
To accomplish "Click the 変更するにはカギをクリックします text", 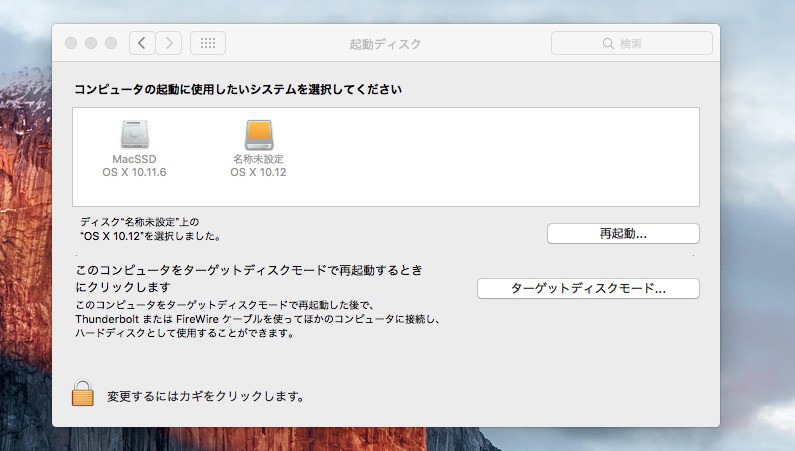I will point(205,396).
